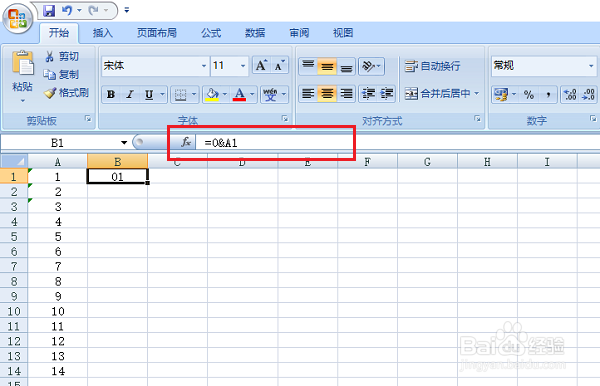Click the decrease decimal places icon
Image resolution: width=600 pixels, height=386 pixels.
coord(589,94)
